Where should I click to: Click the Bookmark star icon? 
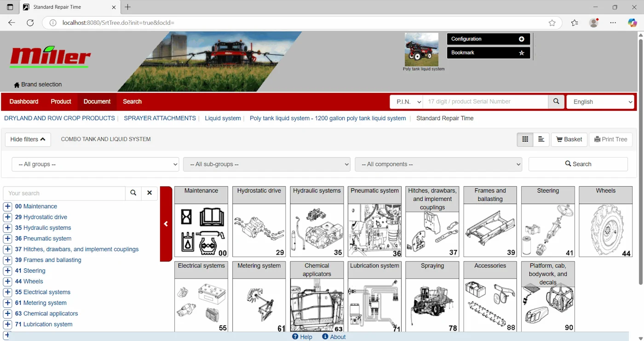point(522,53)
